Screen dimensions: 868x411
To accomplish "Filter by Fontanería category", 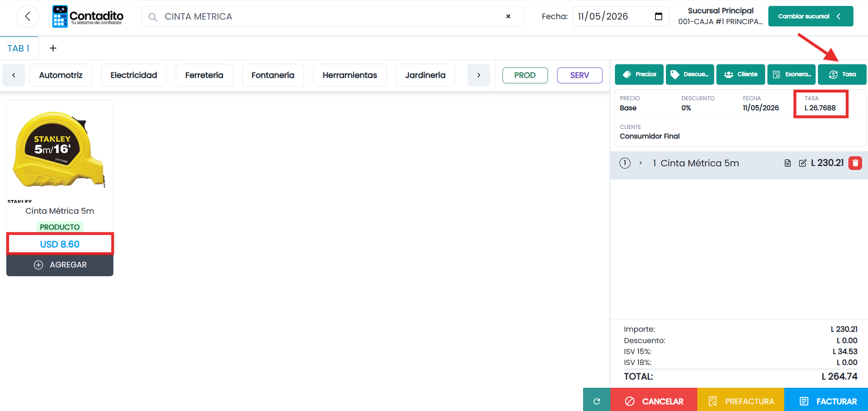I will tap(273, 75).
